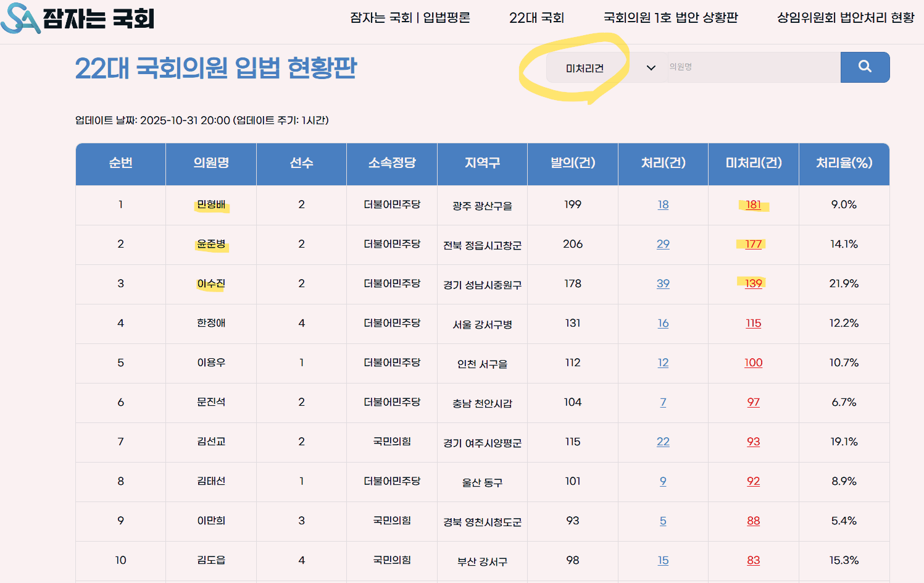Open 윤준병's processed count 29 link
The image size is (924, 583).
663,244
